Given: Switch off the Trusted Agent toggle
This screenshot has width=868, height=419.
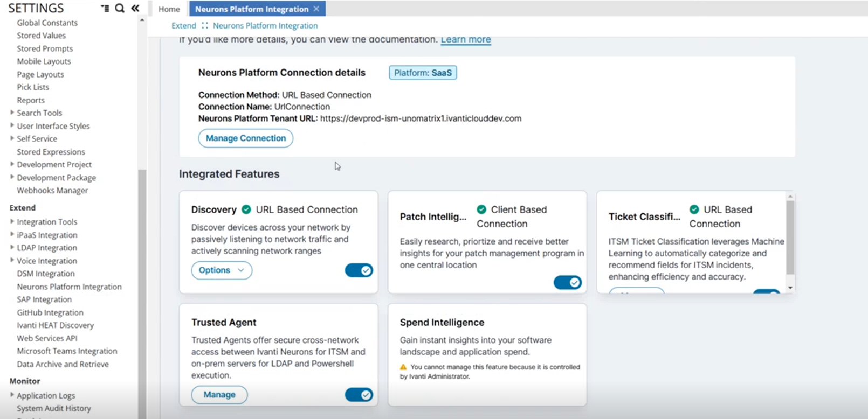Looking at the screenshot, I should pos(359,395).
